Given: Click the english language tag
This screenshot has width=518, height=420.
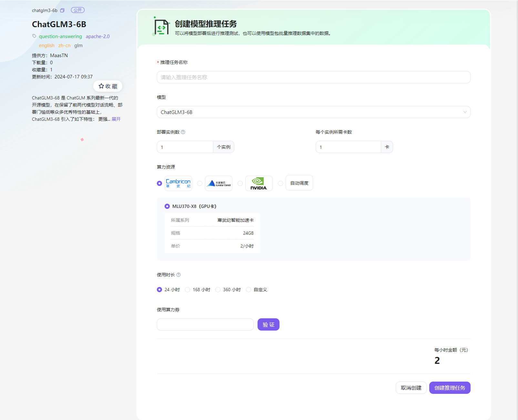Looking at the screenshot, I should point(47,46).
